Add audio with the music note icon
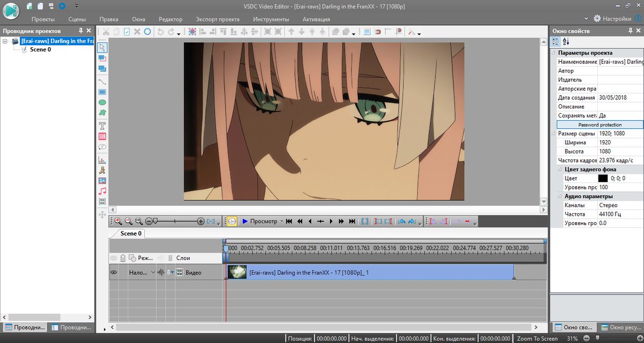644x343 pixels. tap(102, 191)
